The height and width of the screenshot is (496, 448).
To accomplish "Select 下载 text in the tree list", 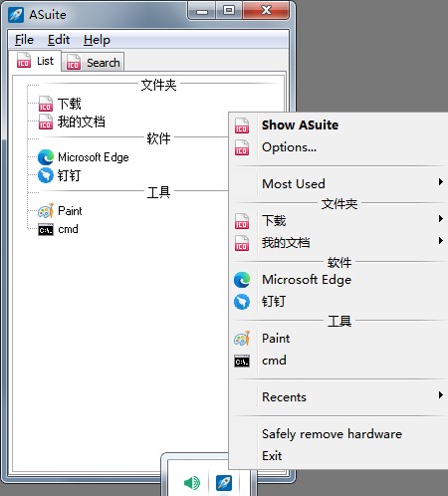I will (70, 104).
